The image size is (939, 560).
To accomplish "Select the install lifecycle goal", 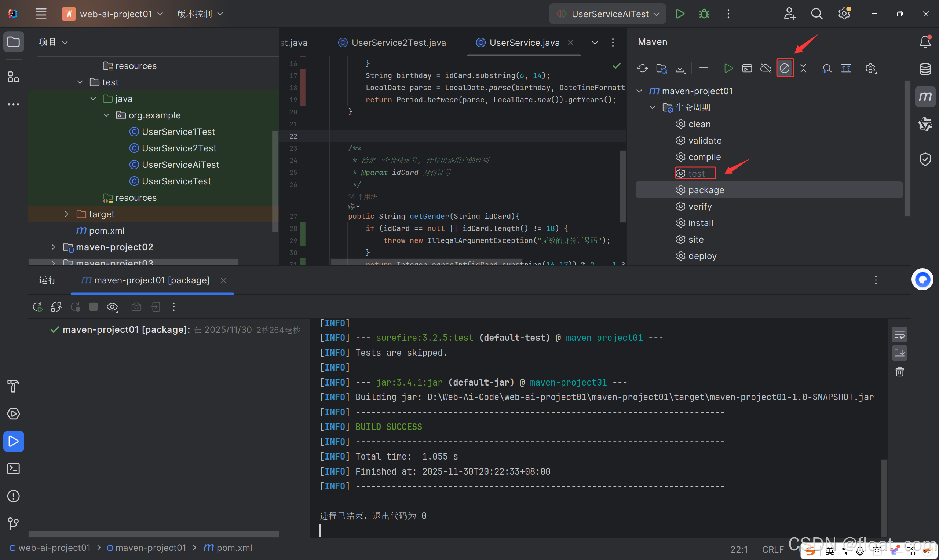I will coord(700,223).
